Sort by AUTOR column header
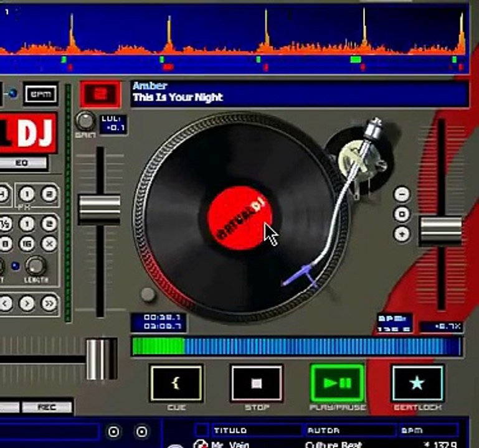The height and width of the screenshot is (448, 479). (351, 431)
